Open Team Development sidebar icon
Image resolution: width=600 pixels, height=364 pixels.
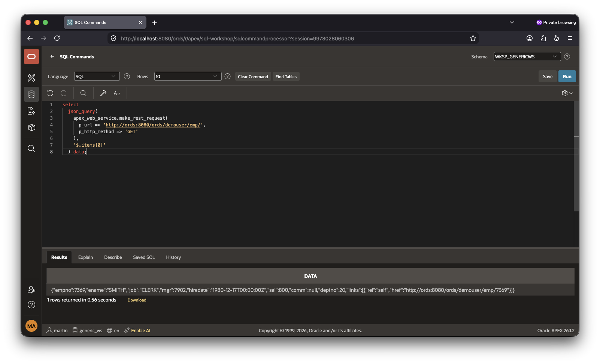click(31, 111)
